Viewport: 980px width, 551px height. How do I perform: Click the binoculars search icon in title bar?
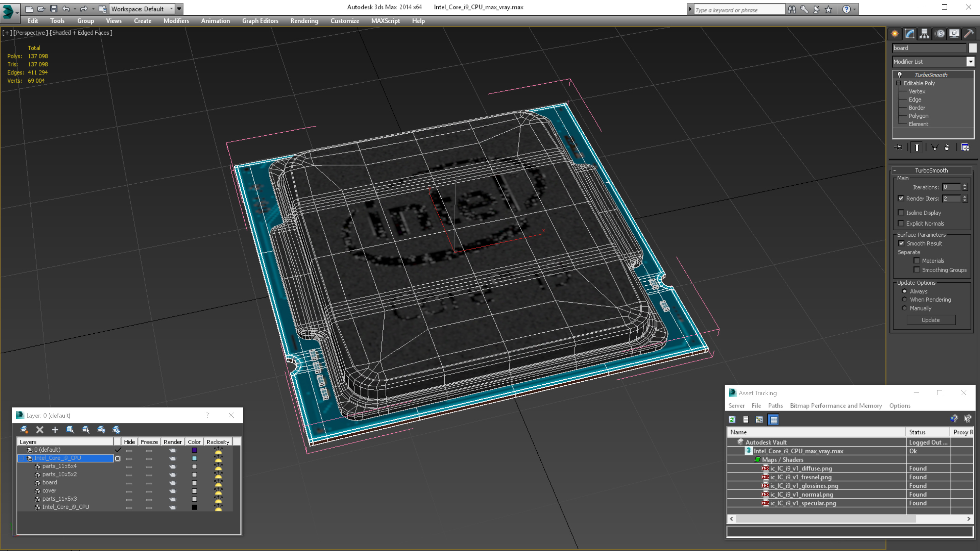click(x=792, y=10)
